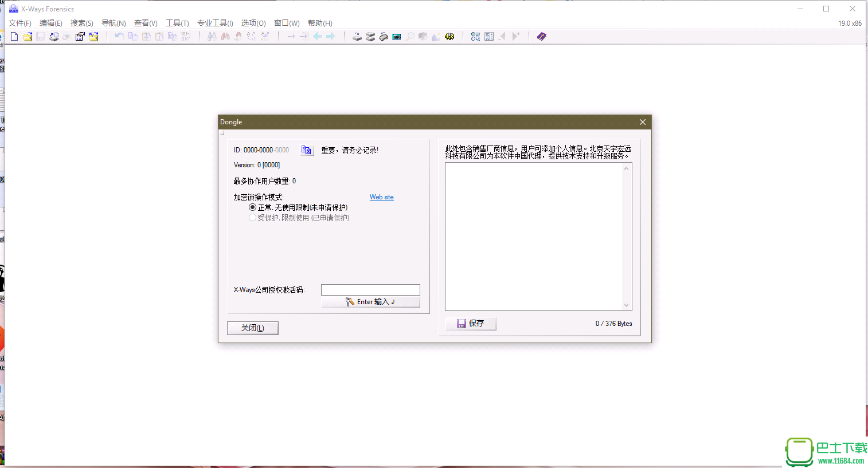This screenshot has width=868, height=468.
Task: Maximize the X-Ways Forensics window
Action: pos(826,9)
